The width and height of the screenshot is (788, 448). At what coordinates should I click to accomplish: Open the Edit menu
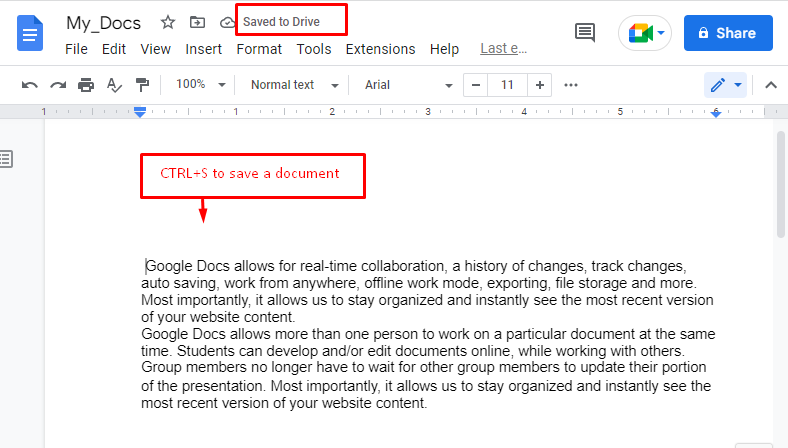click(x=114, y=49)
